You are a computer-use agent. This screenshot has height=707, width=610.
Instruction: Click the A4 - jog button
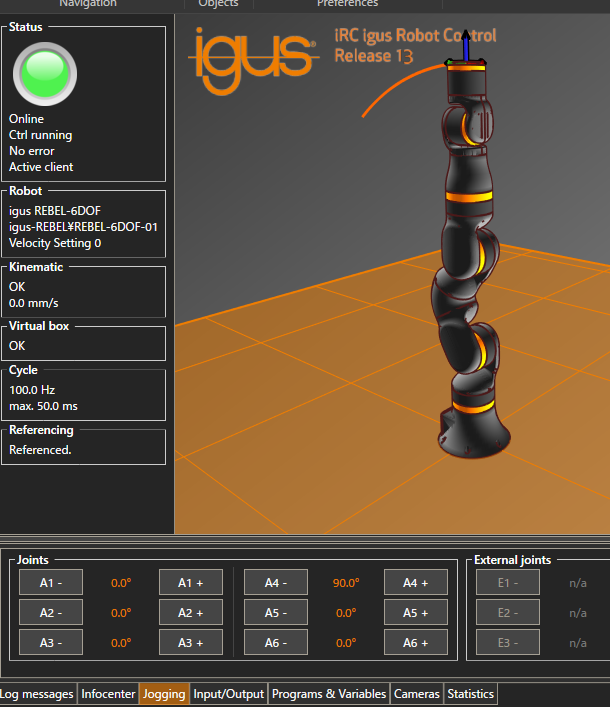point(276,583)
